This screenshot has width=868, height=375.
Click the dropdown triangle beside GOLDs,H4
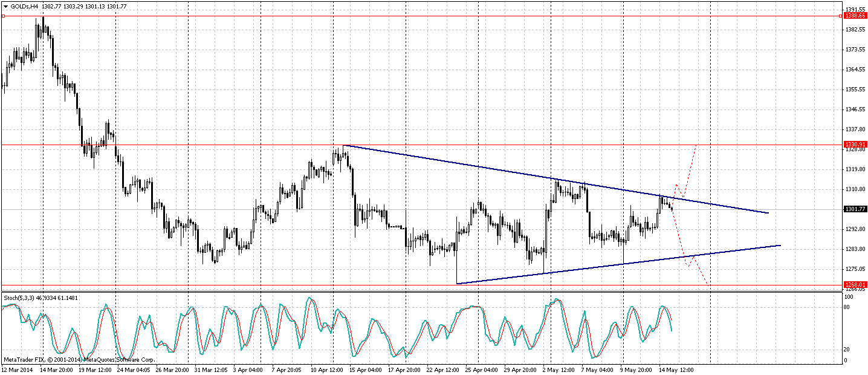pyautogui.click(x=5, y=6)
